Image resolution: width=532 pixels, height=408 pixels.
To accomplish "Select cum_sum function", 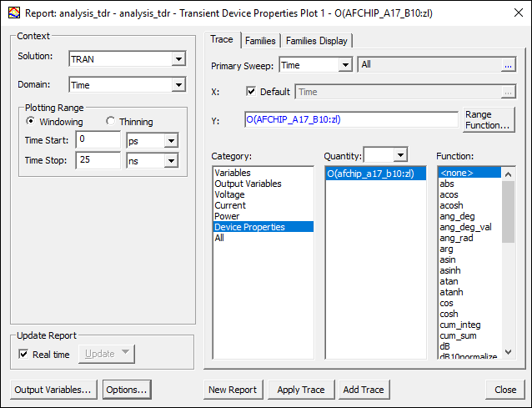I will 469,335.
